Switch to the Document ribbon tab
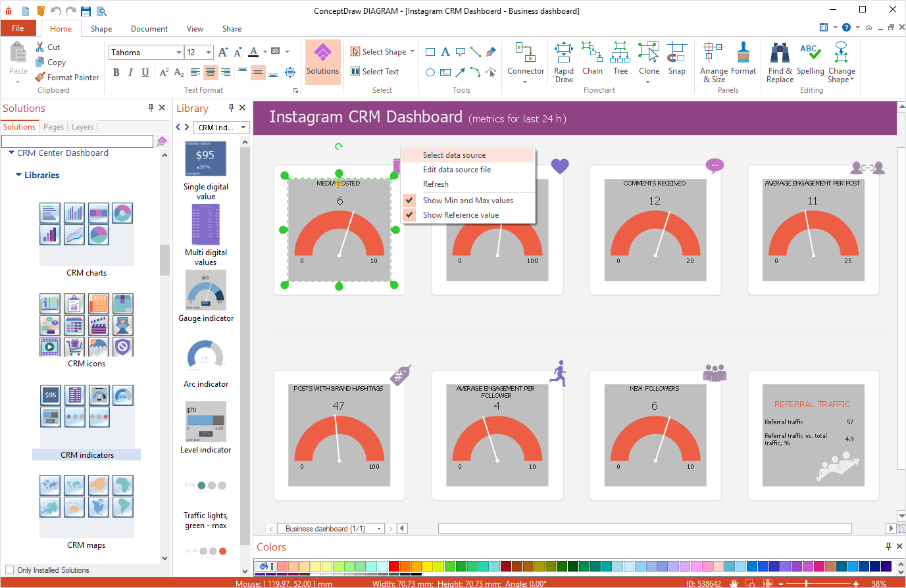This screenshot has height=588, width=906. 149,29
